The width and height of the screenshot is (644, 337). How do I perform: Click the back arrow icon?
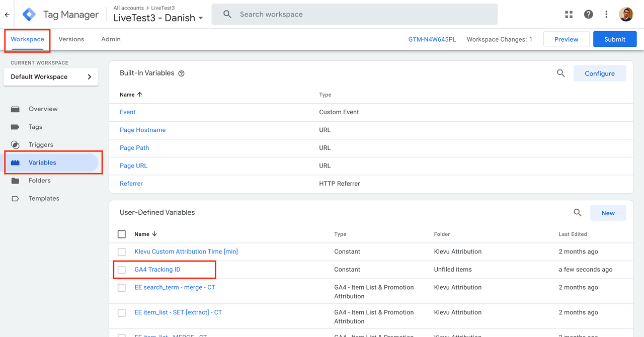[7, 15]
